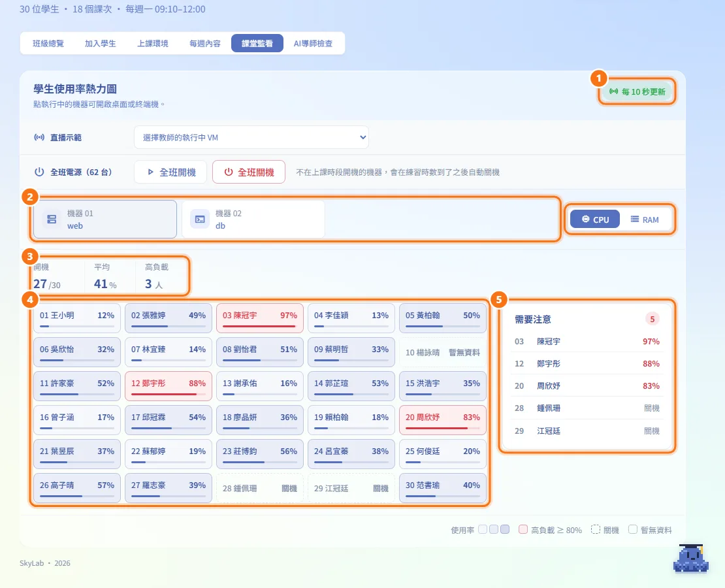Switch to the 上課環境 tab

pos(153,44)
